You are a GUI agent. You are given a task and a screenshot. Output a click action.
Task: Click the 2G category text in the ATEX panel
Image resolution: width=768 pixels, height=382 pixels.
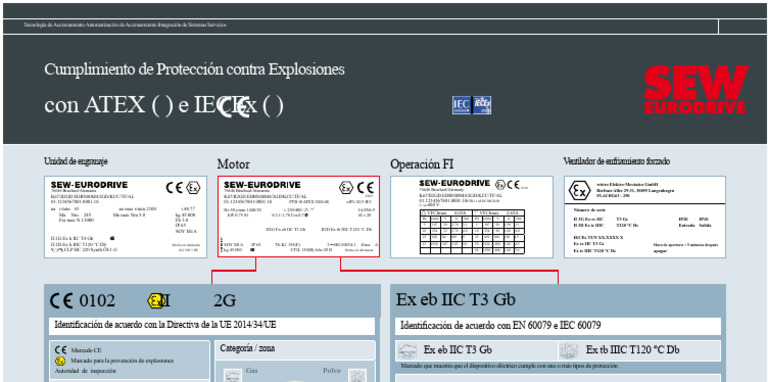[x=224, y=301]
